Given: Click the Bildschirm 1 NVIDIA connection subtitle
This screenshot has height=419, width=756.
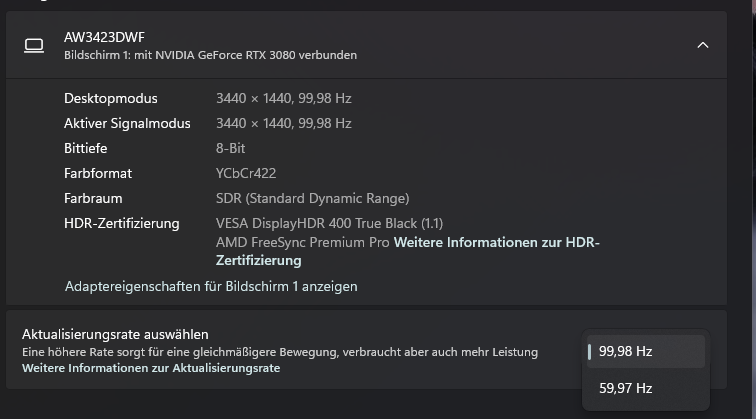Looking at the screenshot, I should point(210,55).
